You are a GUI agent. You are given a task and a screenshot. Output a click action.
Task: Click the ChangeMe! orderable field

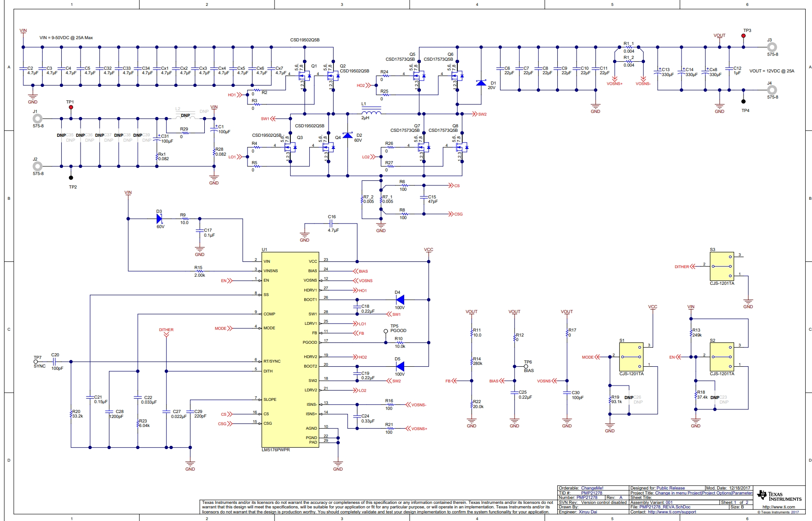click(592, 488)
